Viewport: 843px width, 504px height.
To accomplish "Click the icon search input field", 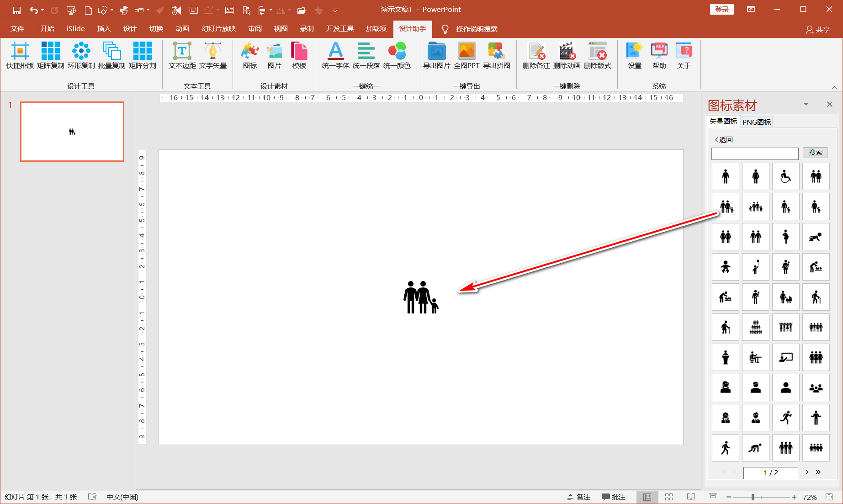I will 755,154.
